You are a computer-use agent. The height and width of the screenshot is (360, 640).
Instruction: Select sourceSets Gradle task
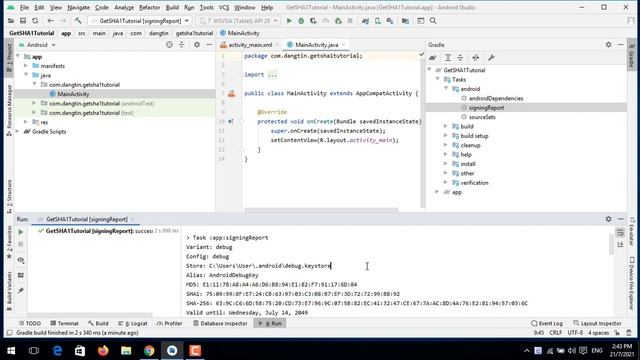click(x=482, y=117)
